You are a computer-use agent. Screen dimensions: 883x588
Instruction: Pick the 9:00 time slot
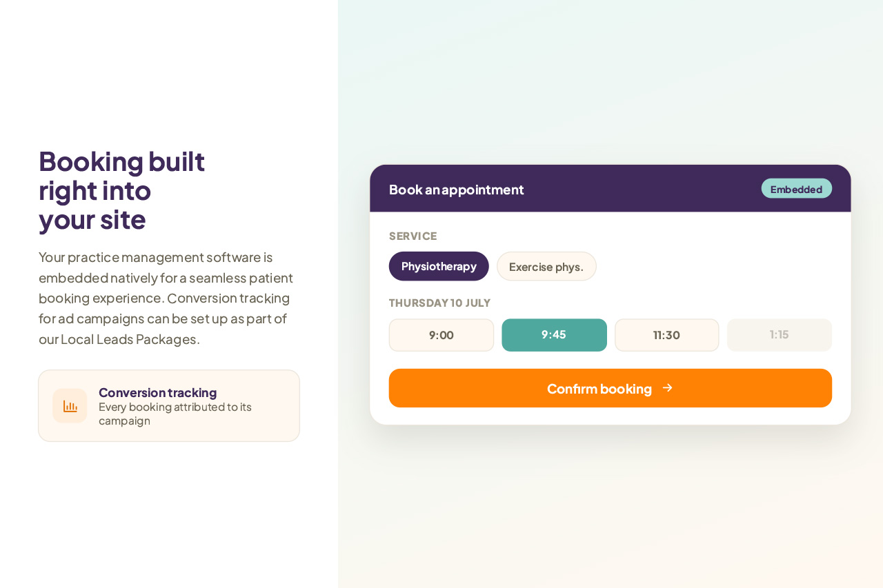click(x=441, y=335)
